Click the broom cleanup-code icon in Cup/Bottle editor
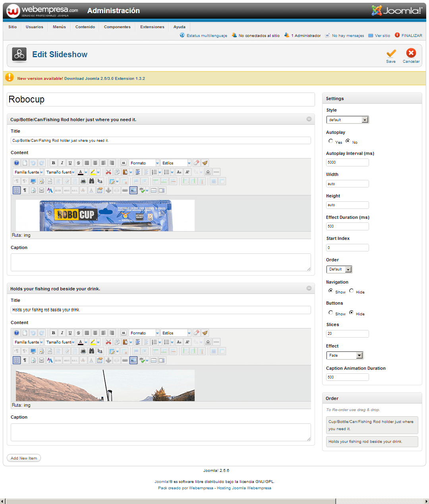 [205, 163]
